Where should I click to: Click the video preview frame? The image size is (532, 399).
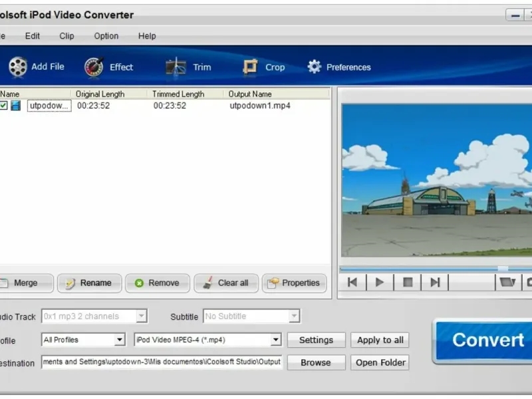437,180
